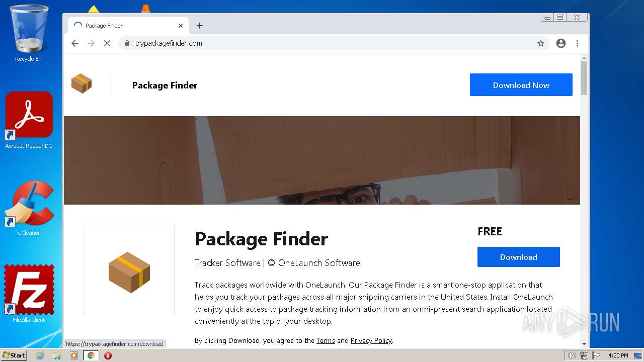Click the browser back arrow

[x=75, y=43]
